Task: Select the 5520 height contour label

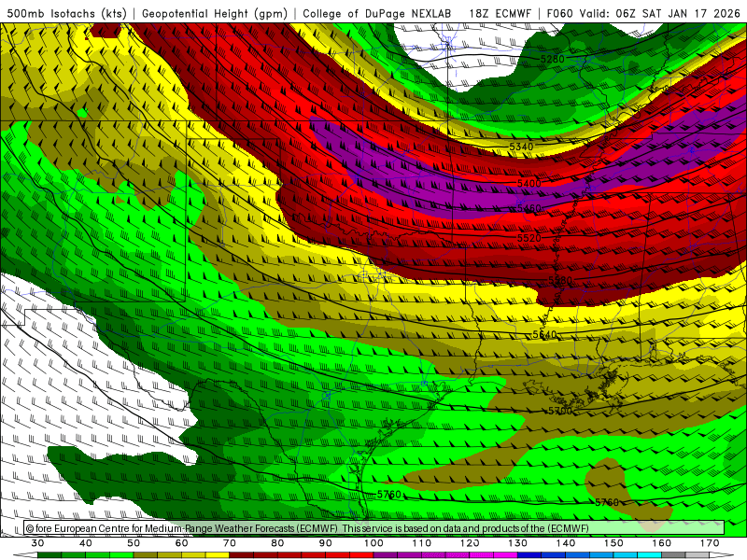Action: tap(529, 238)
